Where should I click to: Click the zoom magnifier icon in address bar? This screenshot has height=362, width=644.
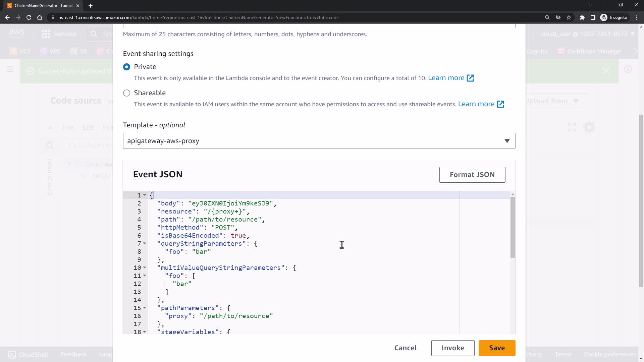tap(547, 17)
